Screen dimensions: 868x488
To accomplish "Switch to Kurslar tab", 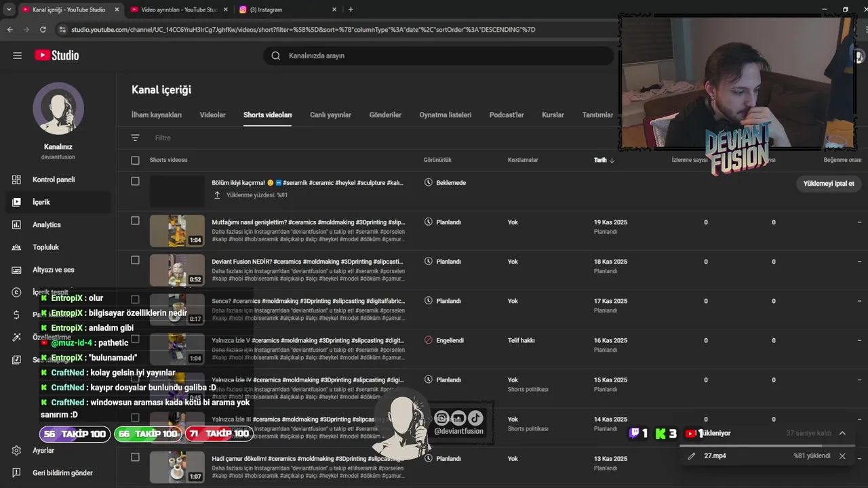I will pyautogui.click(x=553, y=115).
